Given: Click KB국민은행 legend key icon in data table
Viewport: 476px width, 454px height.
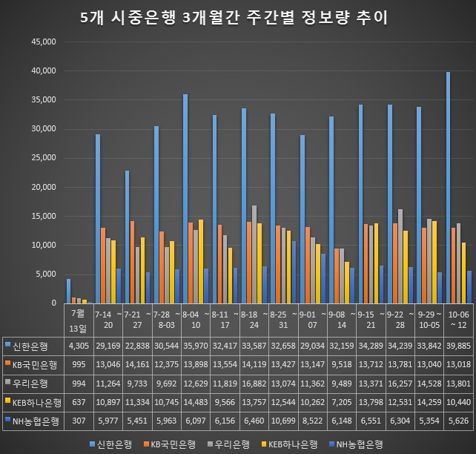Looking at the screenshot, I should (x=7, y=363).
